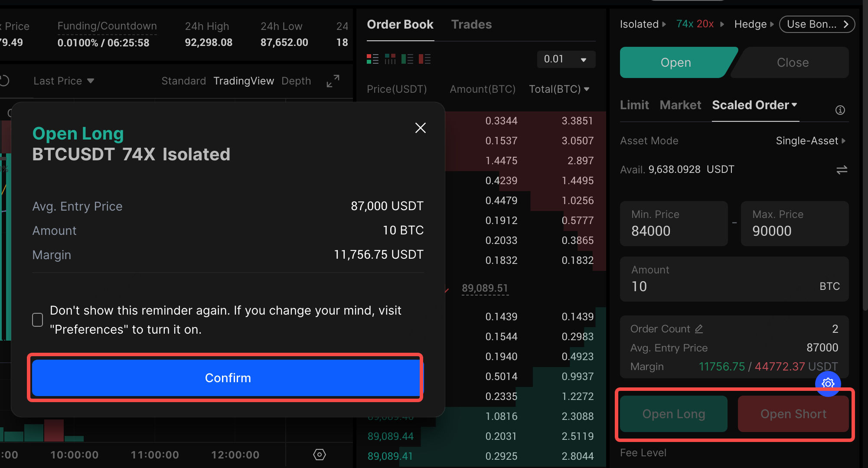
Task: Expand the Last Price dropdown
Action: [64, 81]
